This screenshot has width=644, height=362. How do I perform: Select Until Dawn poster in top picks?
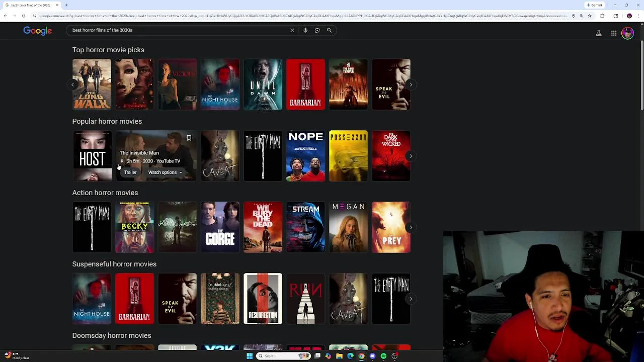tap(263, 84)
